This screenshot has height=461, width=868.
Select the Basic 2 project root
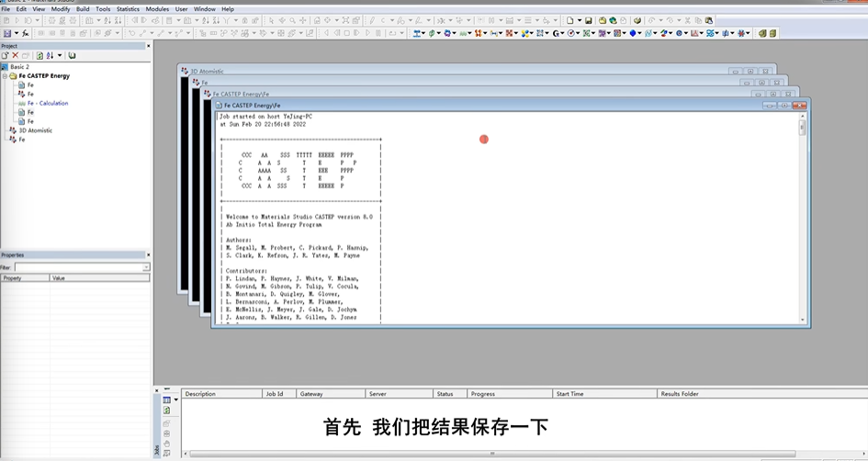[x=19, y=66]
